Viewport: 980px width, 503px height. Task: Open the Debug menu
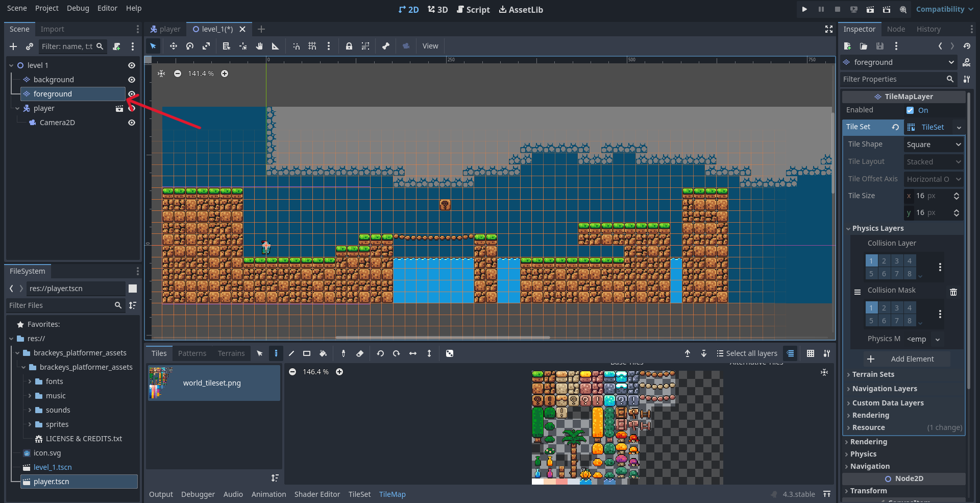click(78, 8)
